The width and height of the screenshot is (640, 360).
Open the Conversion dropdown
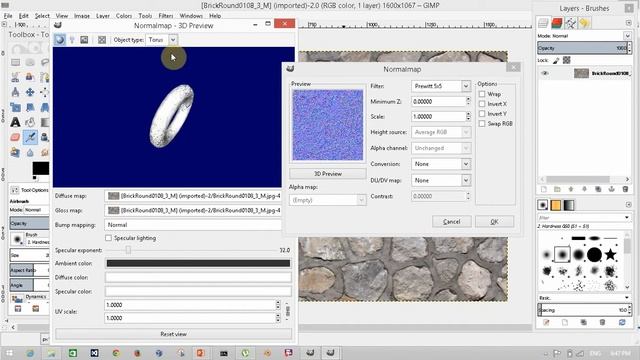point(441,164)
